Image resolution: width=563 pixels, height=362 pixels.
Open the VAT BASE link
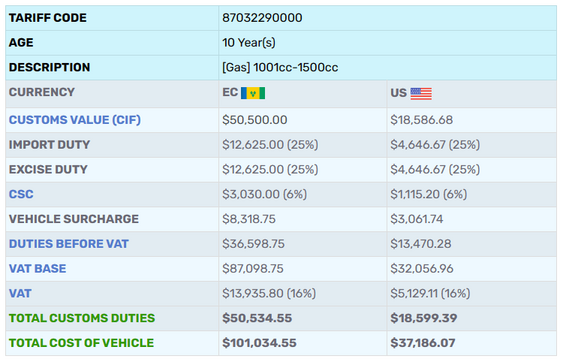pyautogui.click(x=37, y=269)
